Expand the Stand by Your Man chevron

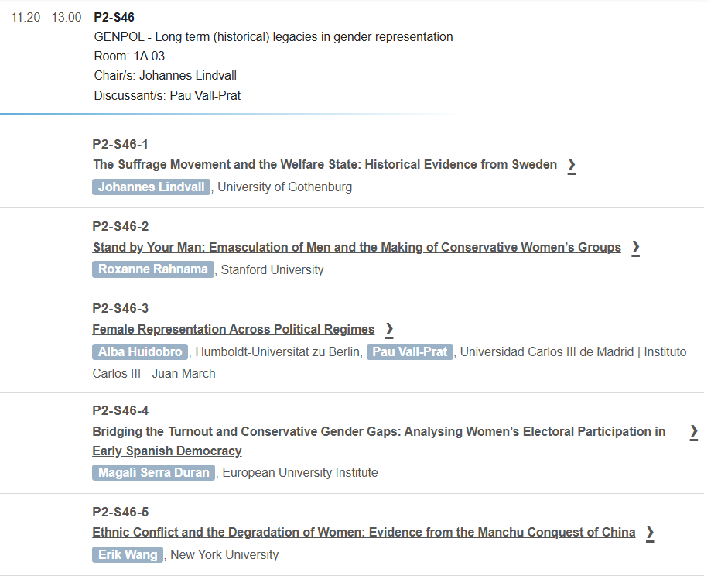pos(635,248)
